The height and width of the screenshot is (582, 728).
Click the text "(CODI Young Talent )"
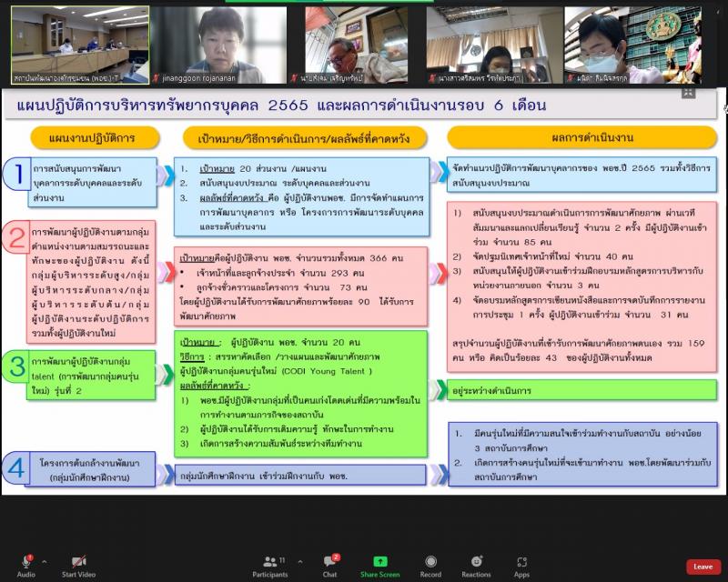point(327,371)
